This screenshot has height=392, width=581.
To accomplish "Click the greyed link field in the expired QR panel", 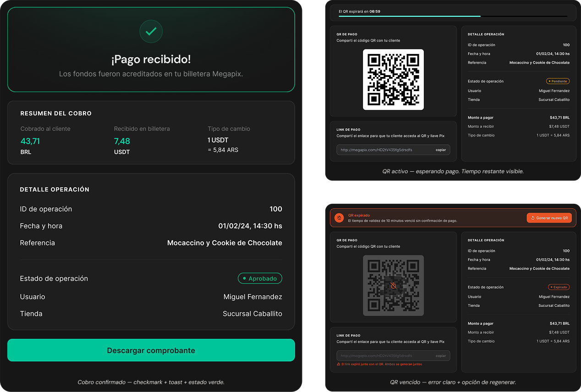I will point(393,356).
